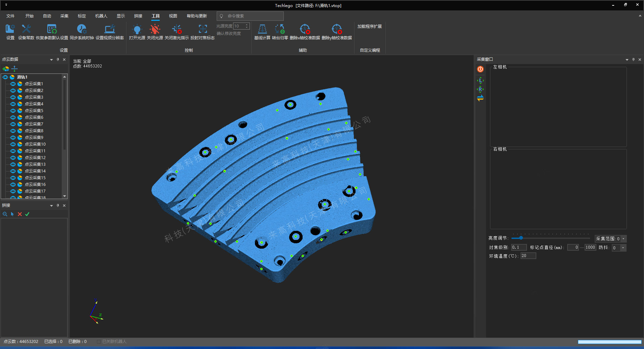This screenshot has width=644, height=349.
Task: Expand the 点云数据 panel options arrow
Action: tap(51, 60)
